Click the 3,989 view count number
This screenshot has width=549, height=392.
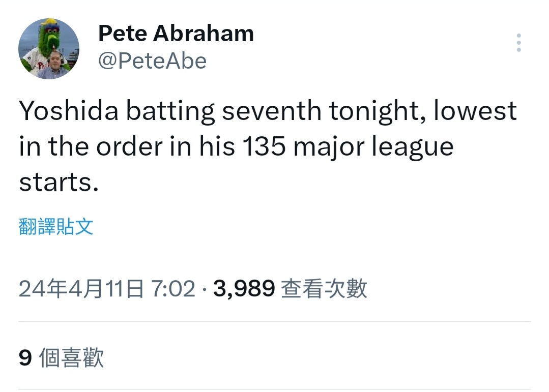click(x=244, y=289)
